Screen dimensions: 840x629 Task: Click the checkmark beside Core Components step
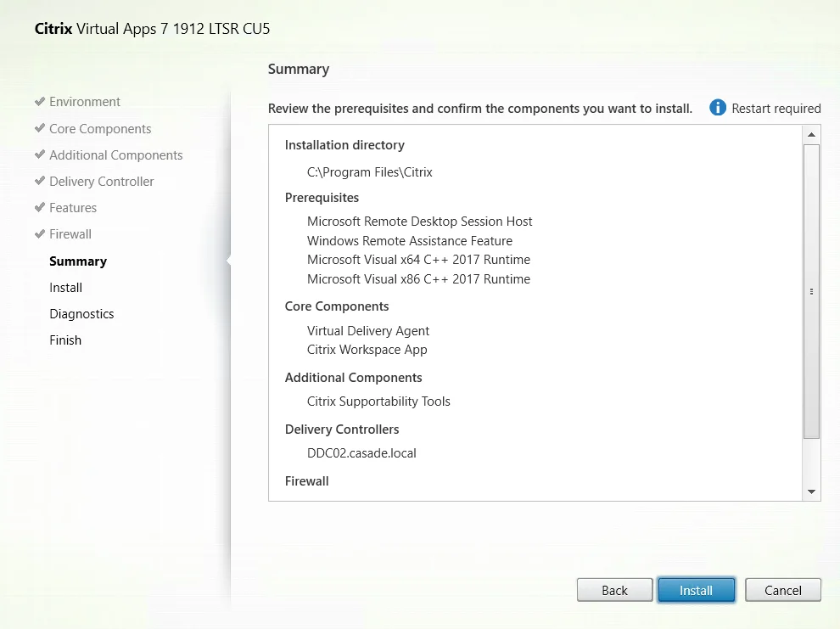click(x=40, y=128)
